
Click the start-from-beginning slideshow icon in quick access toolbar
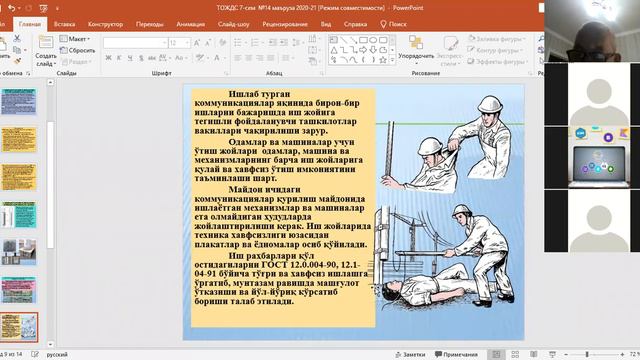click(44, 8)
